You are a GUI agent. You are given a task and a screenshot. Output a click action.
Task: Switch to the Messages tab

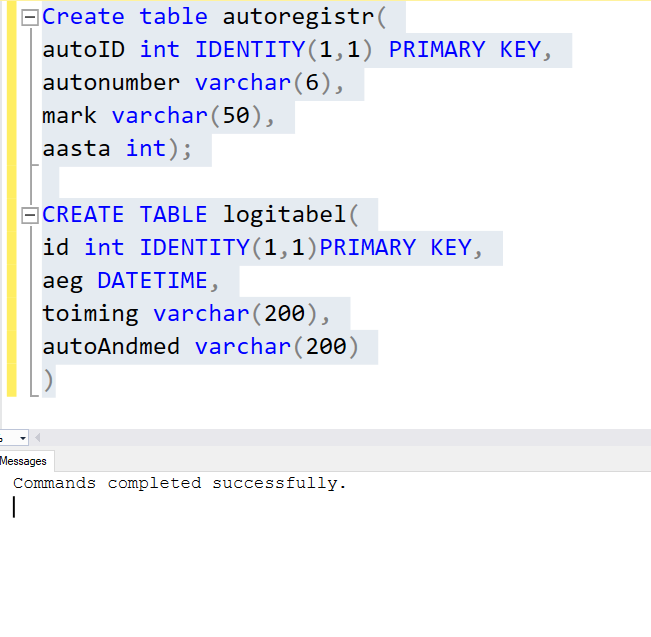[x=24, y=461]
